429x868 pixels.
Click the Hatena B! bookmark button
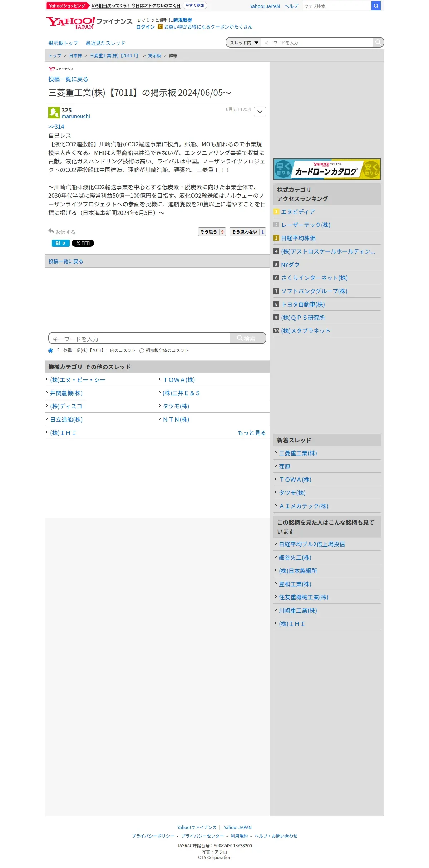click(x=60, y=243)
